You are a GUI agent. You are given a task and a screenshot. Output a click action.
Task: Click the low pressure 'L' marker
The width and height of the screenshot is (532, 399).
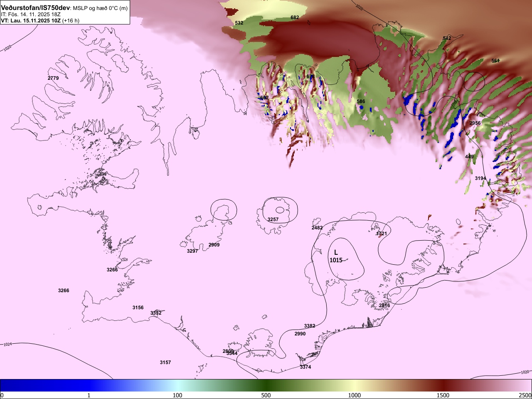336,252
